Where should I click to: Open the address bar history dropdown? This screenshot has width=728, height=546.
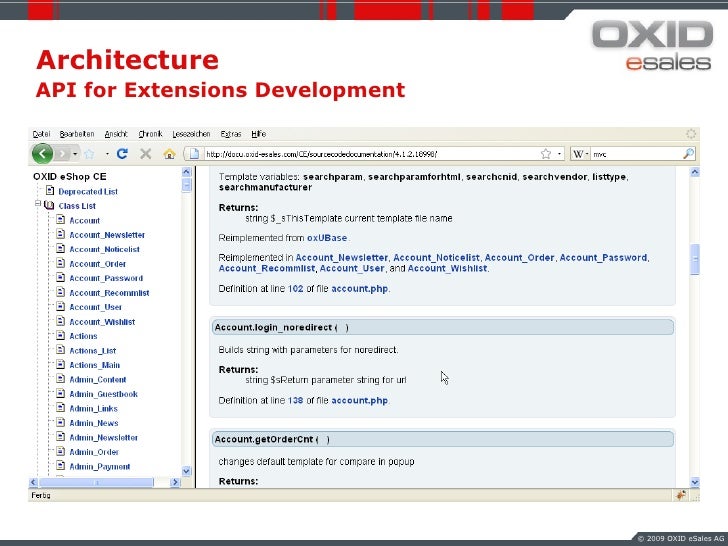click(559, 154)
